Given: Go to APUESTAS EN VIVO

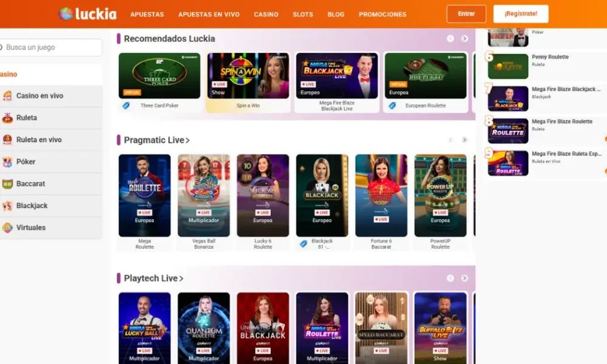Looking at the screenshot, I should pos(209,15).
